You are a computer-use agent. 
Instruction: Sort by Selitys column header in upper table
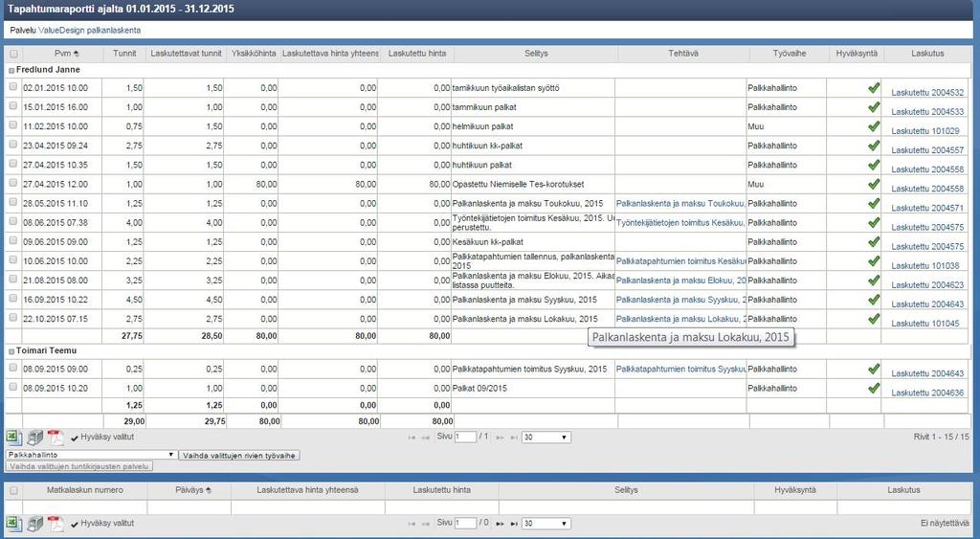click(536, 54)
